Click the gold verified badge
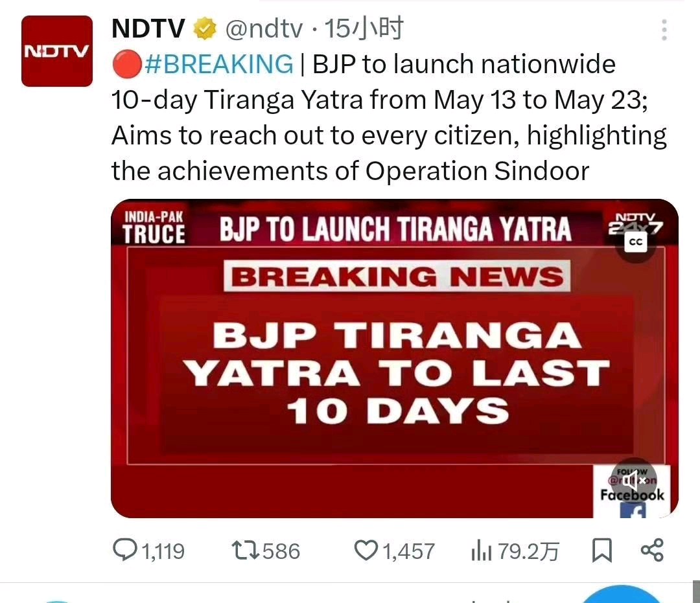Screen dimensions: 700x603 [x=205, y=29]
